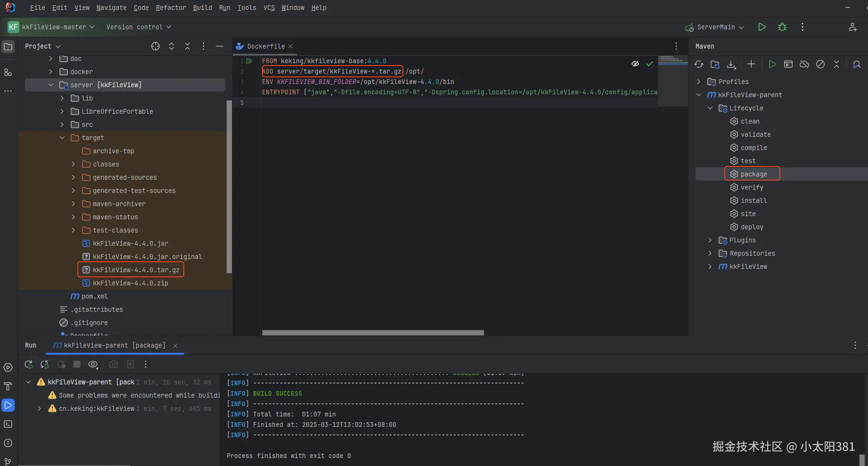Expand all items in Project panel
868x466 pixels.
click(x=172, y=46)
